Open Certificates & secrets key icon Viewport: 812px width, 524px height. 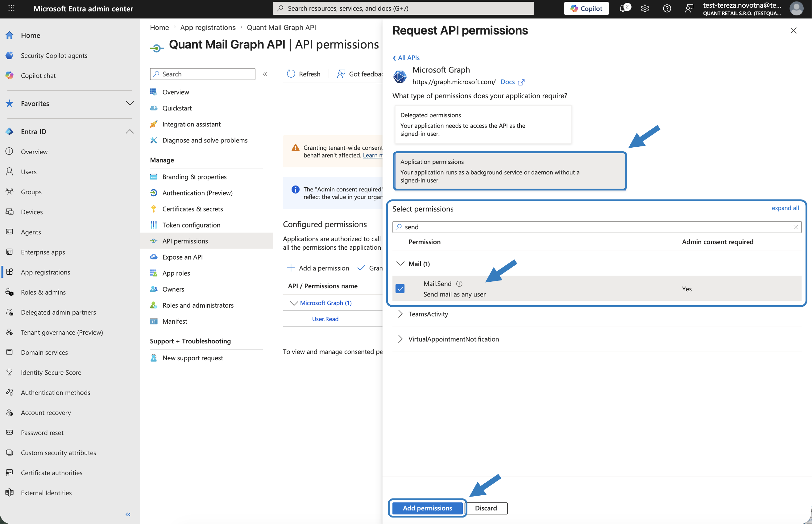click(x=154, y=209)
